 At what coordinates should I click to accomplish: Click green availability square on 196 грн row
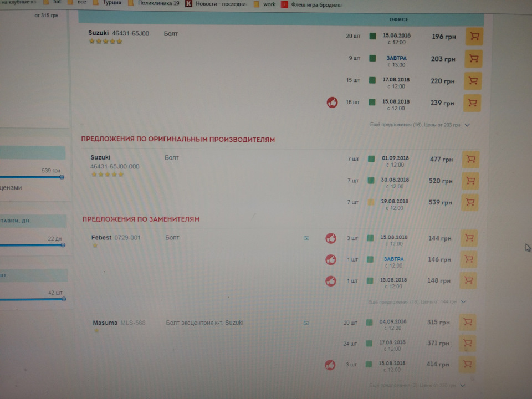tap(372, 36)
